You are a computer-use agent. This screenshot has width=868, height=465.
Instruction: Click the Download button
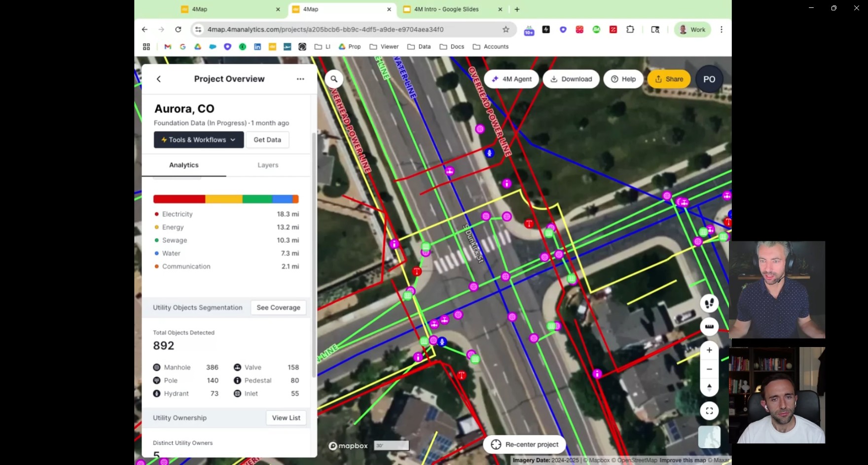pos(571,79)
